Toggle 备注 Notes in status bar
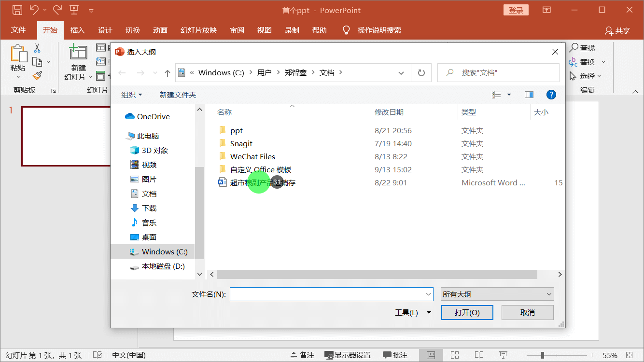Viewport: 644px width, 362px height. pyautogui.click(x=302, y=355)
